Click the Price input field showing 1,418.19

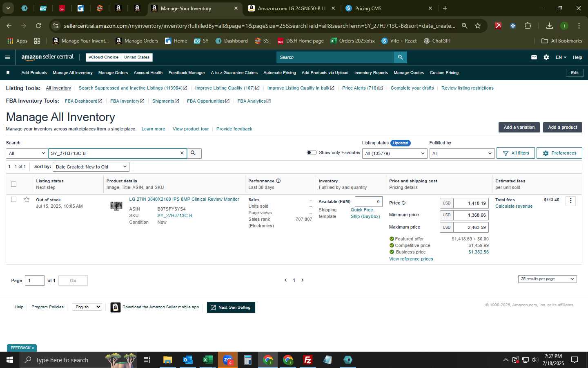tap(471, 203)
